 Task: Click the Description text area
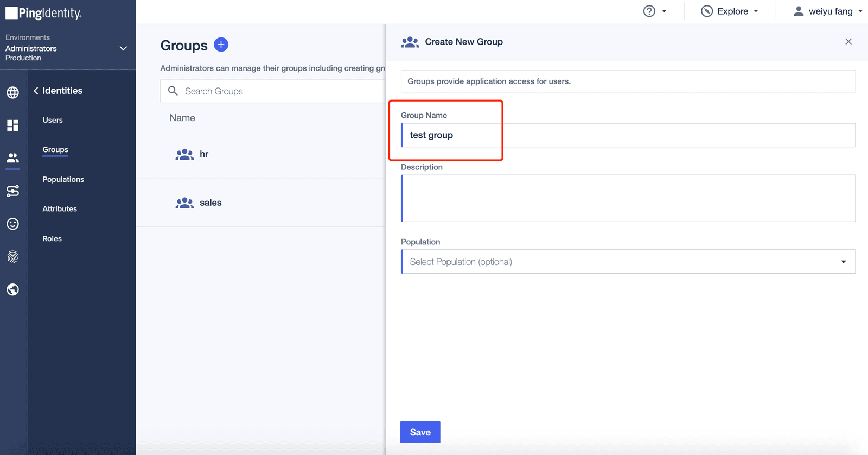click(628, 198)
